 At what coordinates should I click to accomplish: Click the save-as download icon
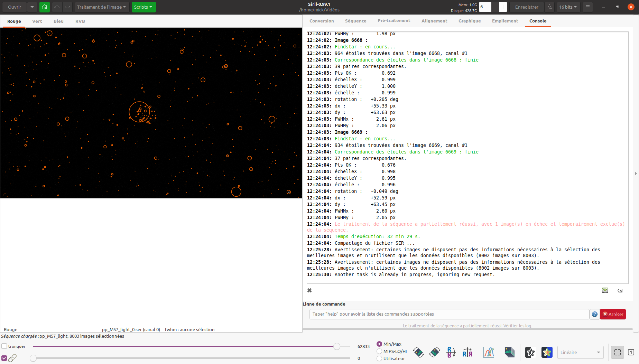pyautogui.click(x=549, y=7)
